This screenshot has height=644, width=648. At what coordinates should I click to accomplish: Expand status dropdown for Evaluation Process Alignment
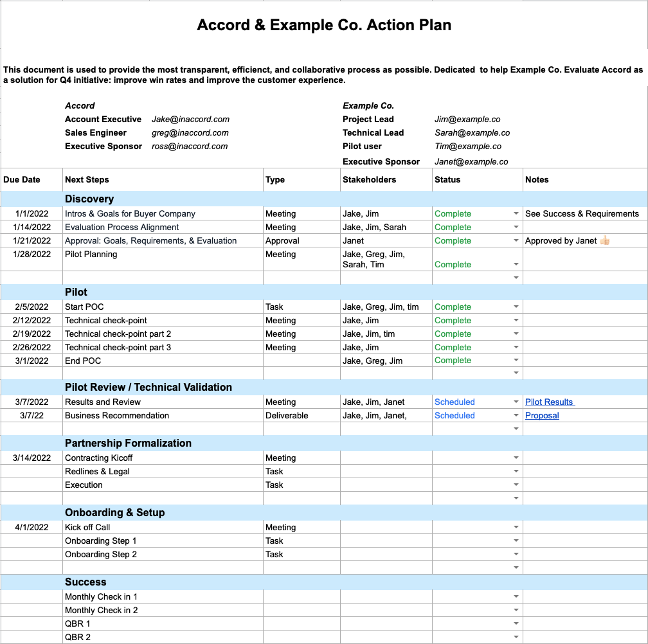point(516,227)
